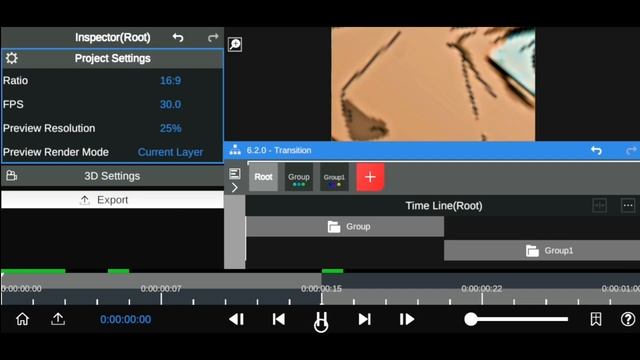
Task: Open the layer list panel icon
Action: click(x=235, y=173)
